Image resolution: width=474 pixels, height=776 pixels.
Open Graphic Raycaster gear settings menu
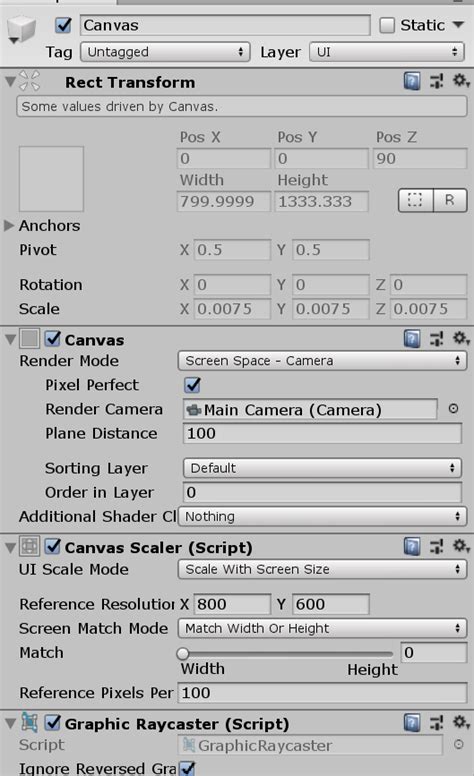[x=461, y=723]
